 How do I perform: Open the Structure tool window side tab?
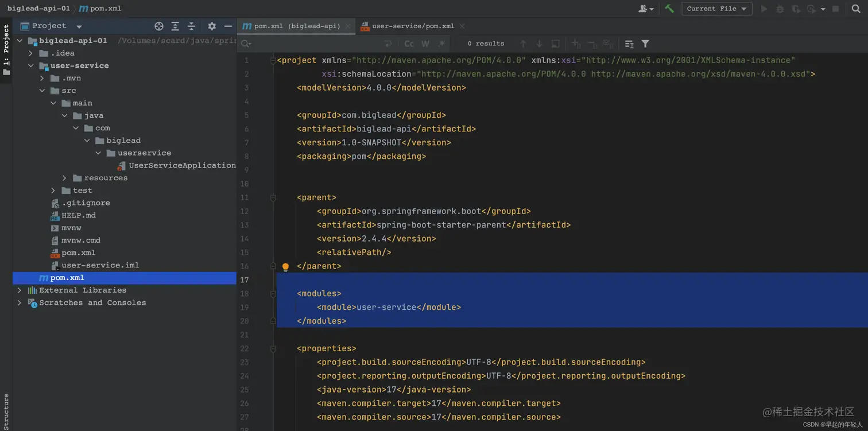pos(6,412)
